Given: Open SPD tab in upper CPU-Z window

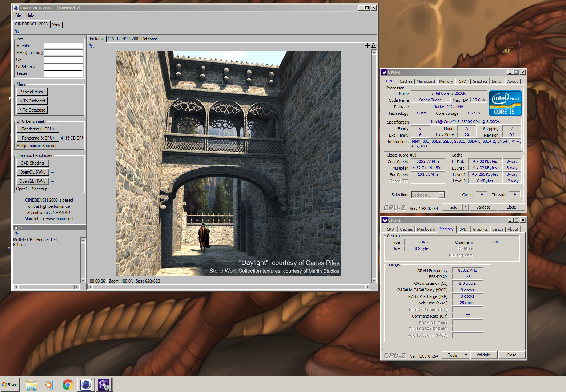Looking at the screenshot, I should coord(463,81).
